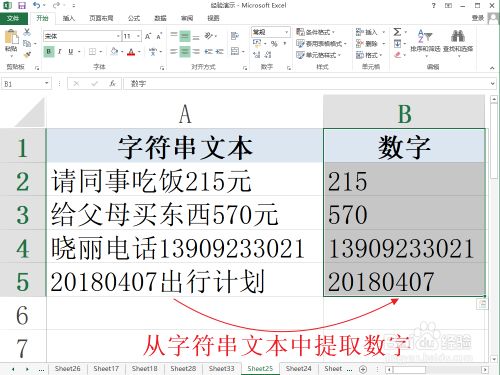The image size is (500, 375).
Task: Click the accounting number format icon
Action: (x=257, y=43)
